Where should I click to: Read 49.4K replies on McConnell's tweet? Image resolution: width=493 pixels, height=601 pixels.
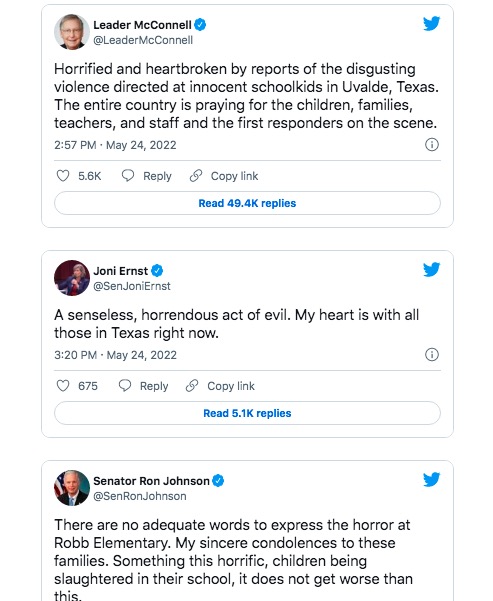[247, 203]
